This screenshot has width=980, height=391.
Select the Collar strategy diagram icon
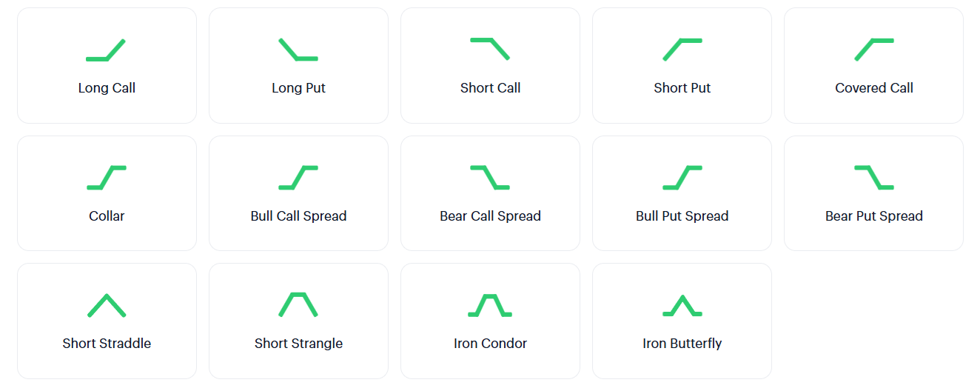point(107,178)
